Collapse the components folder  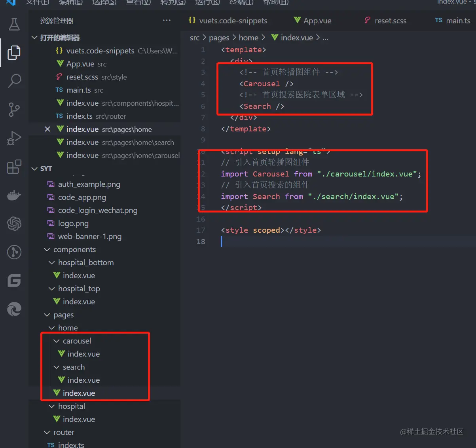pyautogui.click(x=47, y=249)
